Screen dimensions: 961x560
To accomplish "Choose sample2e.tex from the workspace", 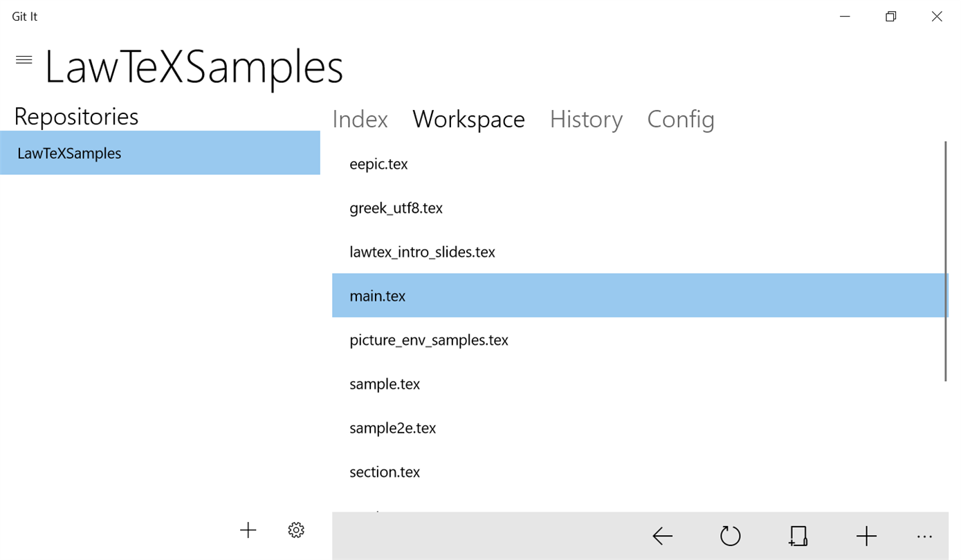I will click(392, 428).
